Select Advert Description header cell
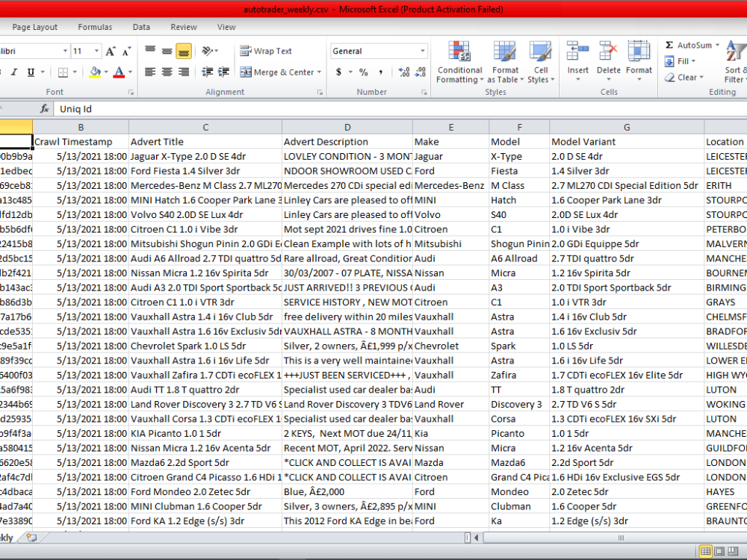Image resolution: width=747 pixels, height=560 pixels. coord(347,142)
